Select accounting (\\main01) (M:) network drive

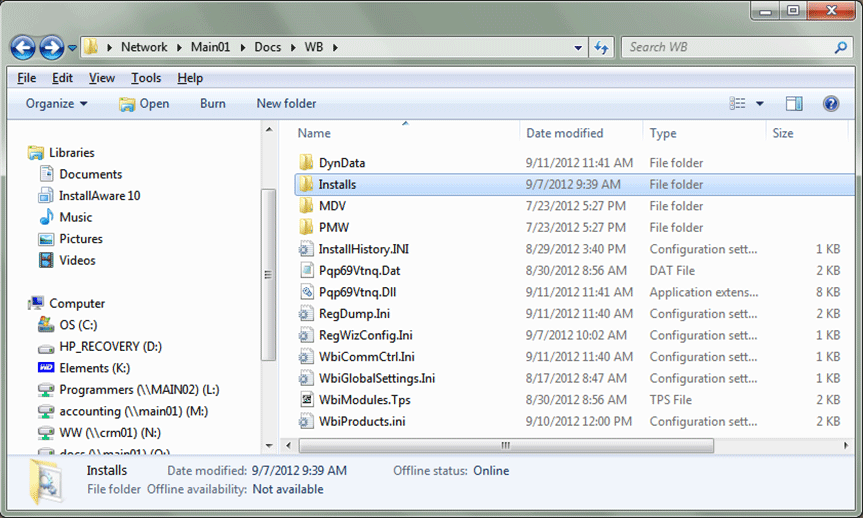click(134, 411)
